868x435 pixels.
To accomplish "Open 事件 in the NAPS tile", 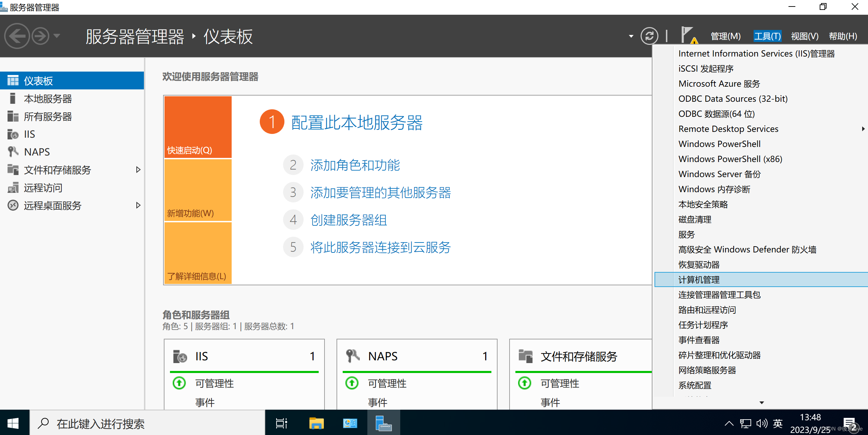I will coord(378,402).
